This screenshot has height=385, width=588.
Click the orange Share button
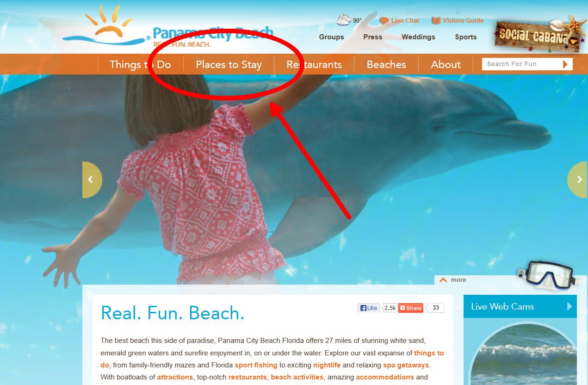pyautogui.click(x=411, y=308)
